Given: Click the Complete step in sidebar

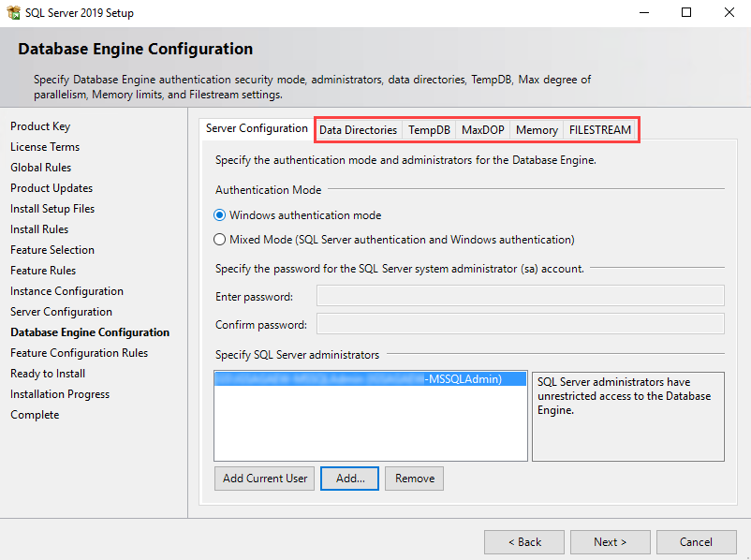Looking at the screenshot, I should [35, 415].
